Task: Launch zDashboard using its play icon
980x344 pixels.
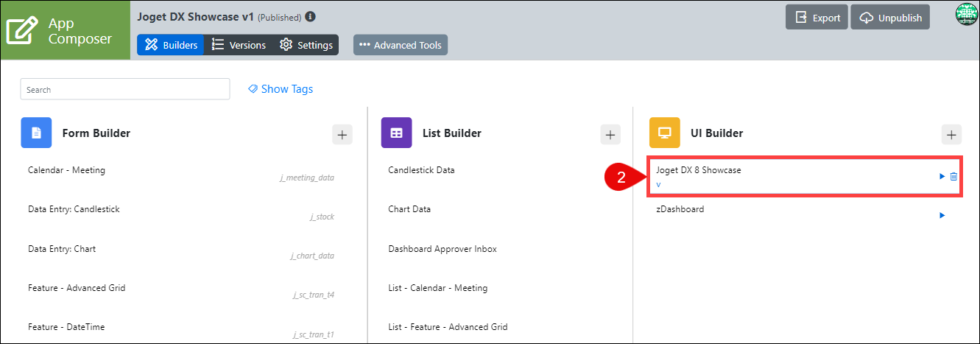Action: [942, 216]
